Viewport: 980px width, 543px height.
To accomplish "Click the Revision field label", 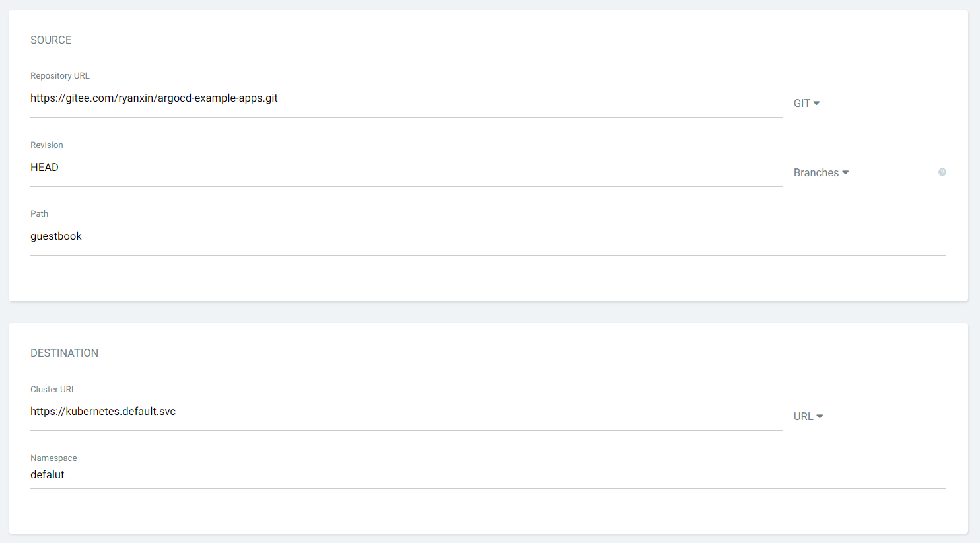I will [47, 145].
